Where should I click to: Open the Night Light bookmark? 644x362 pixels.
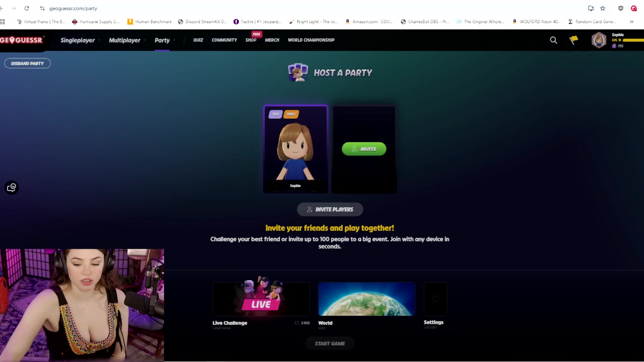(314, 21)
